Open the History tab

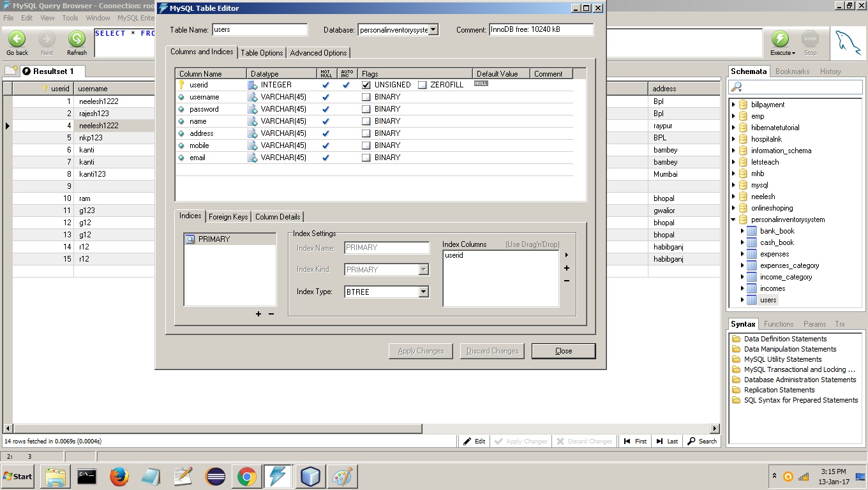(x=830, y=71)
